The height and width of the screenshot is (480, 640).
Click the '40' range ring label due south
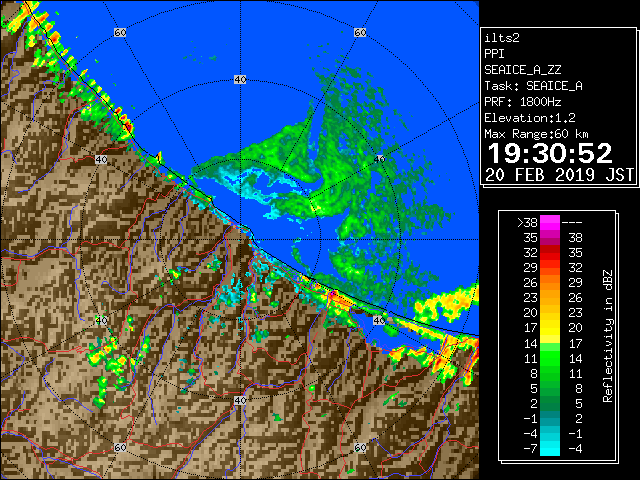coord(240,400)
